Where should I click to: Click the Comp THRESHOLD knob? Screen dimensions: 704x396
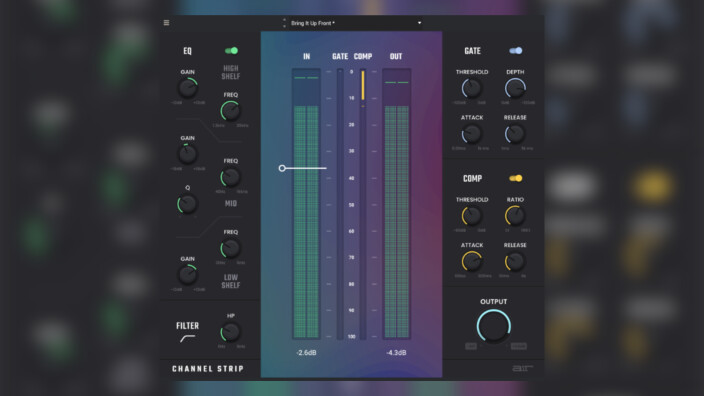click(472, 216)
